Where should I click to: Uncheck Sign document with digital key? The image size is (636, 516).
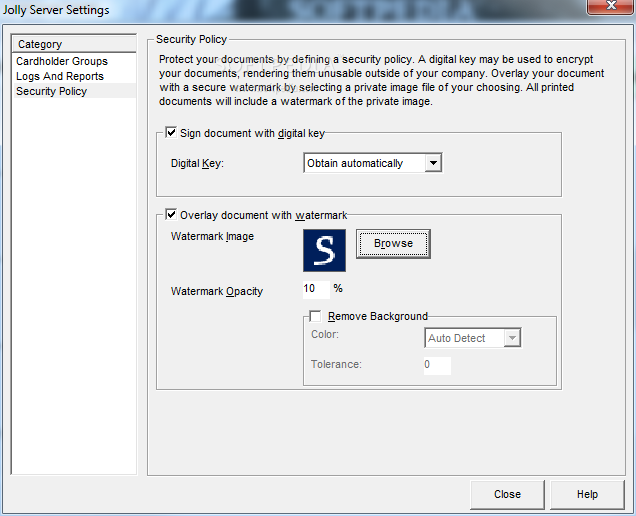[x=171, y=133]
